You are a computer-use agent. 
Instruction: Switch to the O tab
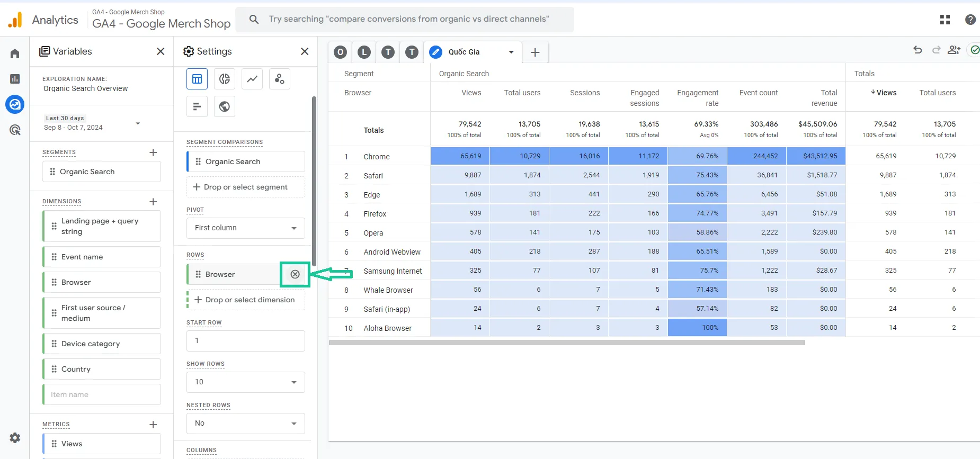click(341, 52)
